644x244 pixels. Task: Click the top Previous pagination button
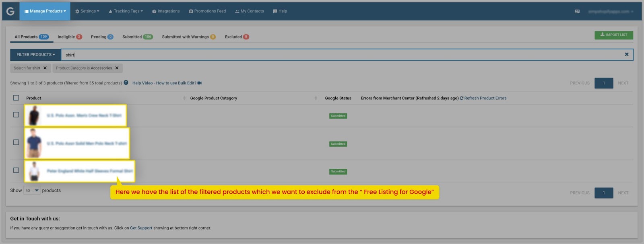580,83
